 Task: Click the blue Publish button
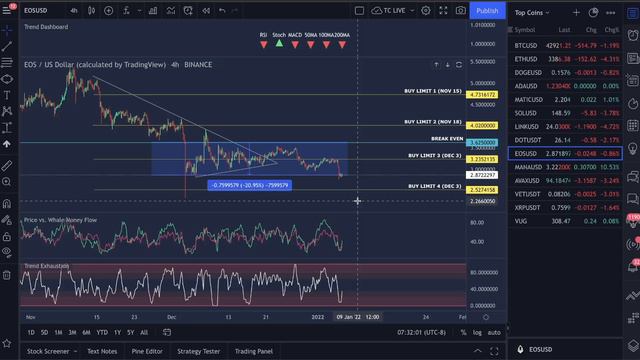point(487,11)
